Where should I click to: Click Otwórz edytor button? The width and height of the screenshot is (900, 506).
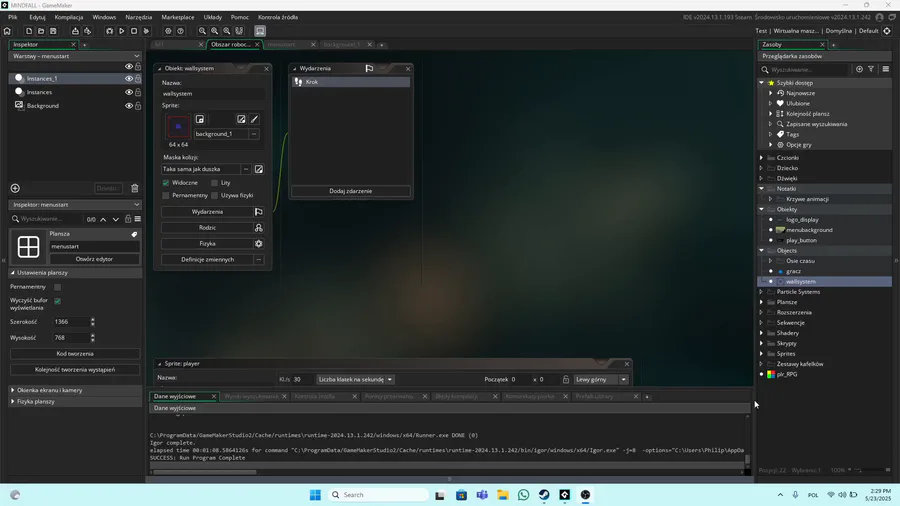tap(94, 259)
